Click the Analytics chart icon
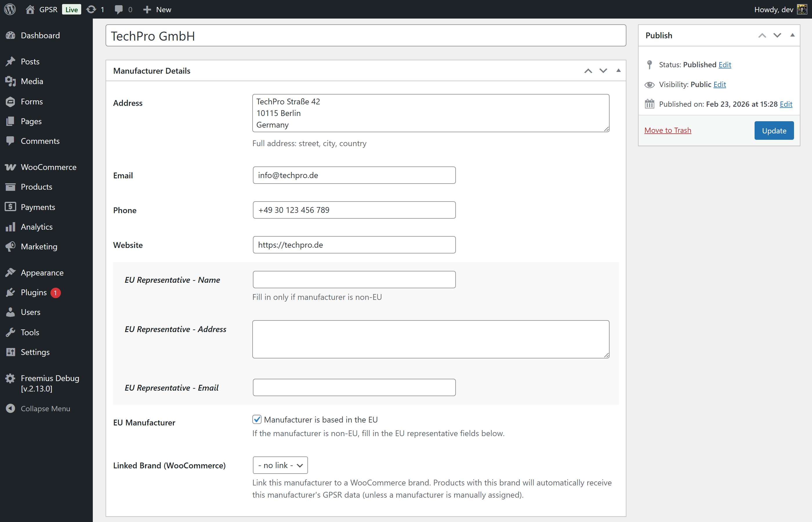Viewport: 812px width, 522px height. click(10, 227)
